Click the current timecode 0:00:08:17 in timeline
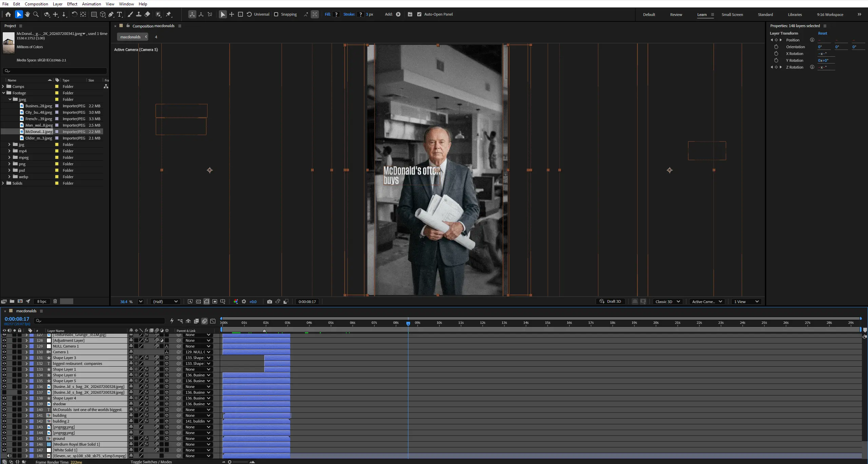The image size is (868, 464). coord(17,319)
